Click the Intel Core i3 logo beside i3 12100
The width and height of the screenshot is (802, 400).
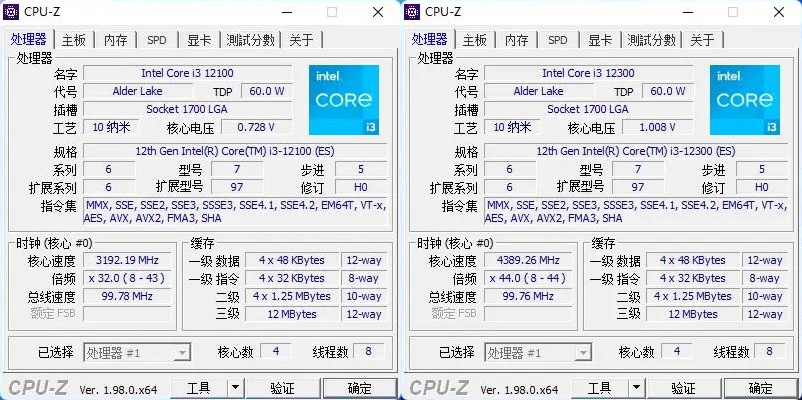pos(343,100)
